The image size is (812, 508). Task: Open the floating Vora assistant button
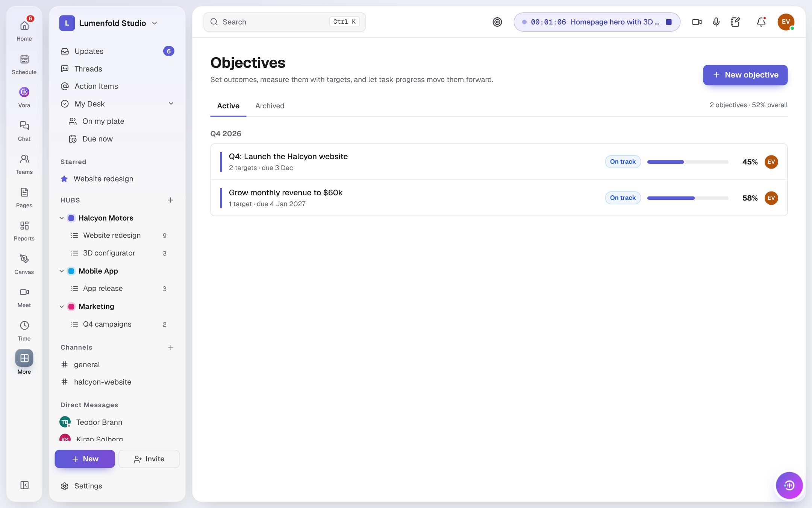[789, 485]
